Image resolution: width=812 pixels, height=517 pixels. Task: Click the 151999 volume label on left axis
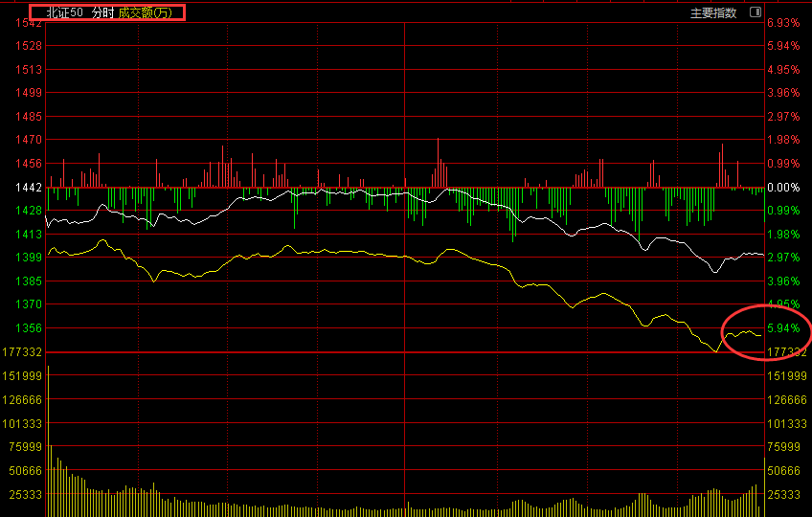(x=22, y=375)
